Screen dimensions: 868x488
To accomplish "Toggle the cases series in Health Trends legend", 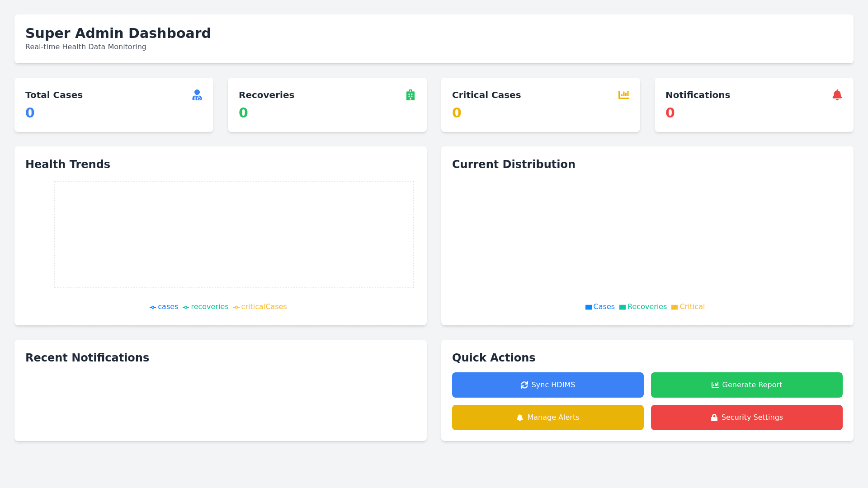I will (164, 307).
